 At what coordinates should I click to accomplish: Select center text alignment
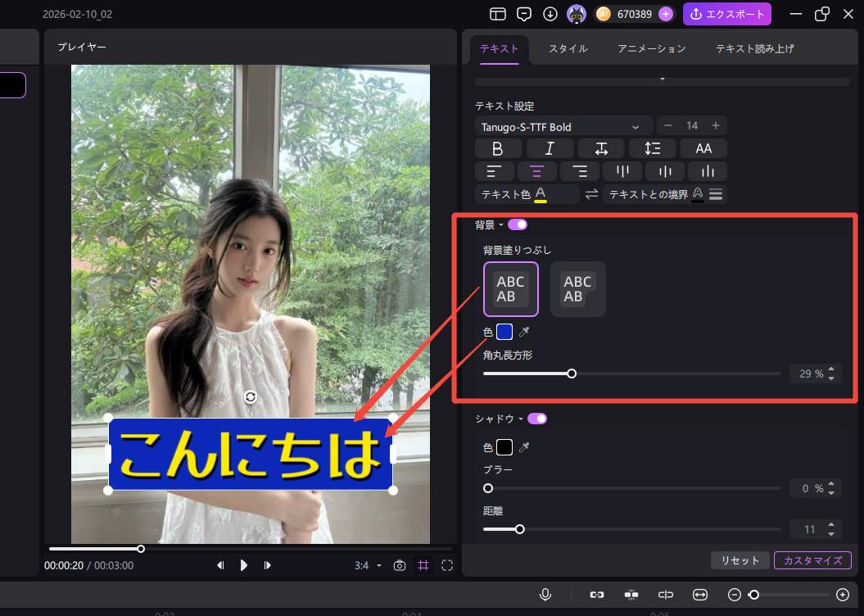click(537, 171)
